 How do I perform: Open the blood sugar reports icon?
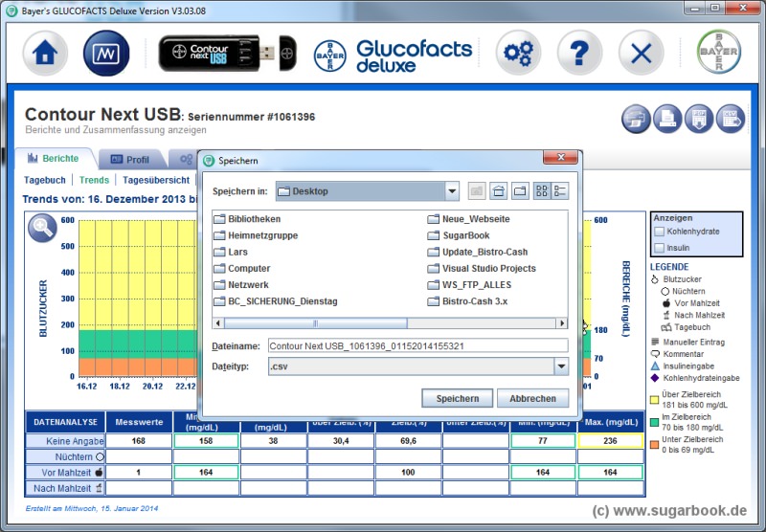pyautogui.click(x=106, y=53)
